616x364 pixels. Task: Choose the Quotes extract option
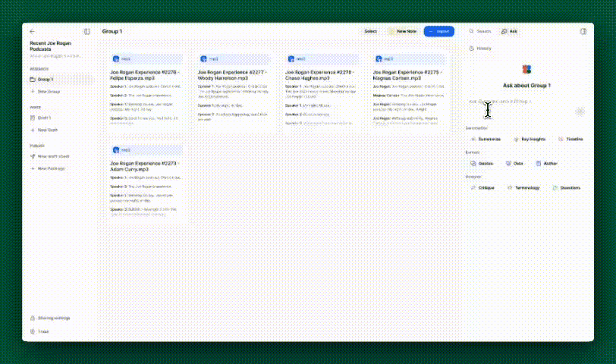pyautogui.click(x=482, y=163)
